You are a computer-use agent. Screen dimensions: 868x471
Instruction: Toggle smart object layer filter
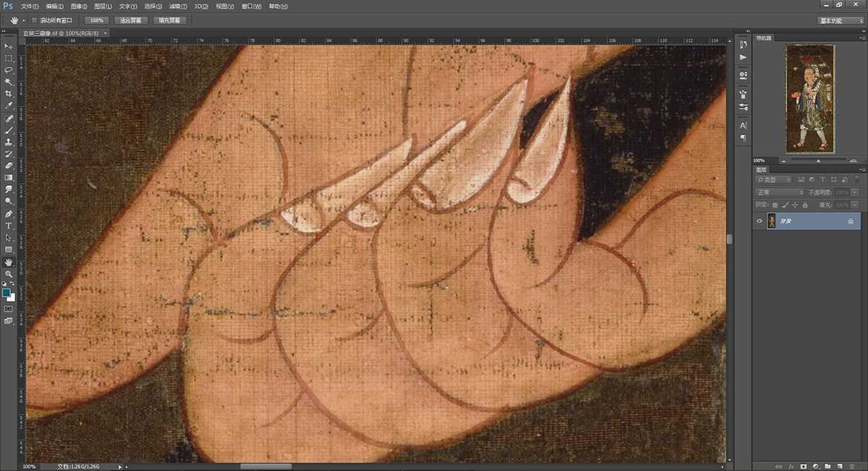845,179
